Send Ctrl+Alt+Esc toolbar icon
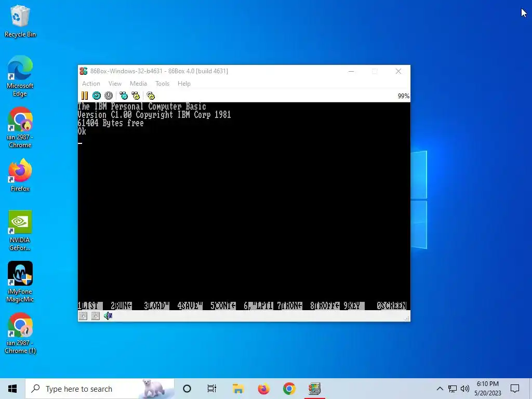 (136, 96)
